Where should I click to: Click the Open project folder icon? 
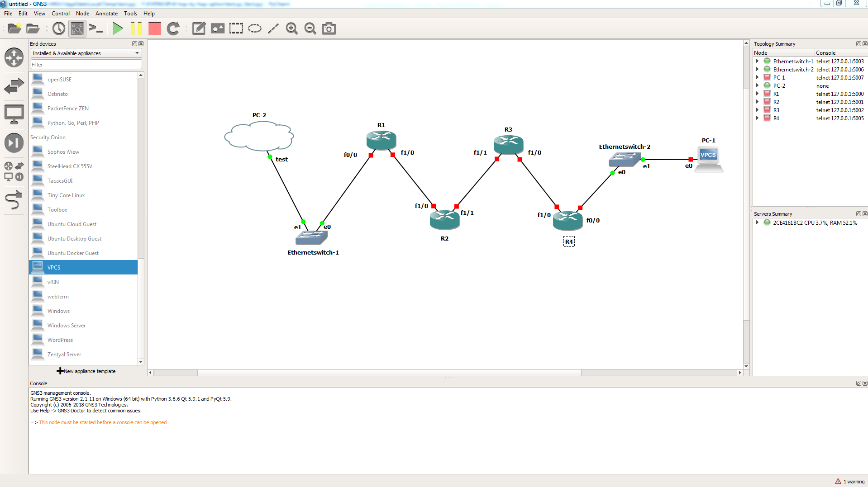pos(33,28)
